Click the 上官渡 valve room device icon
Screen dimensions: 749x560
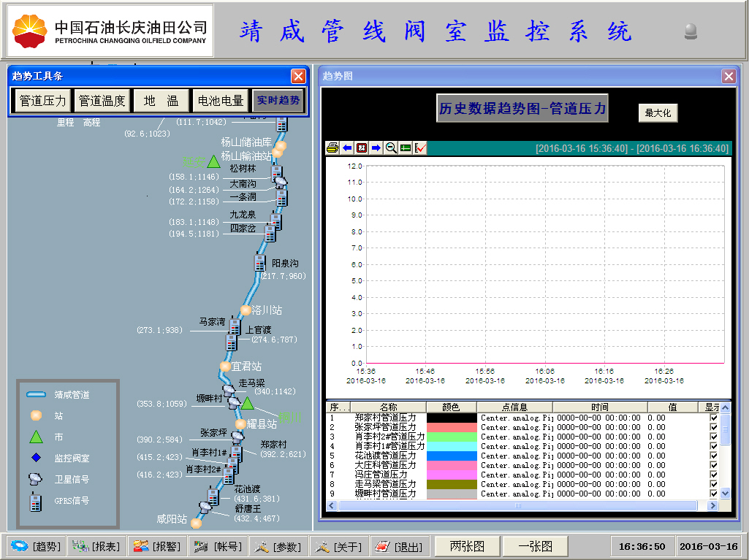pyautogui.click(x=231, y=342)
